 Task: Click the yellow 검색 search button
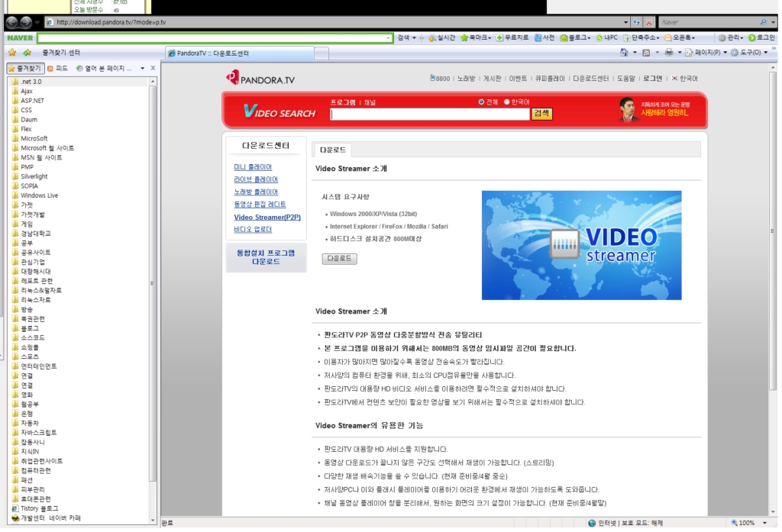point(541,114)
